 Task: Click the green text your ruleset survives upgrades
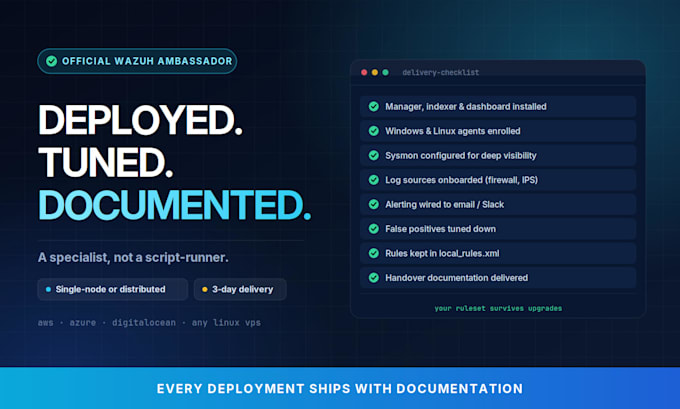click(x=498, y=308)
